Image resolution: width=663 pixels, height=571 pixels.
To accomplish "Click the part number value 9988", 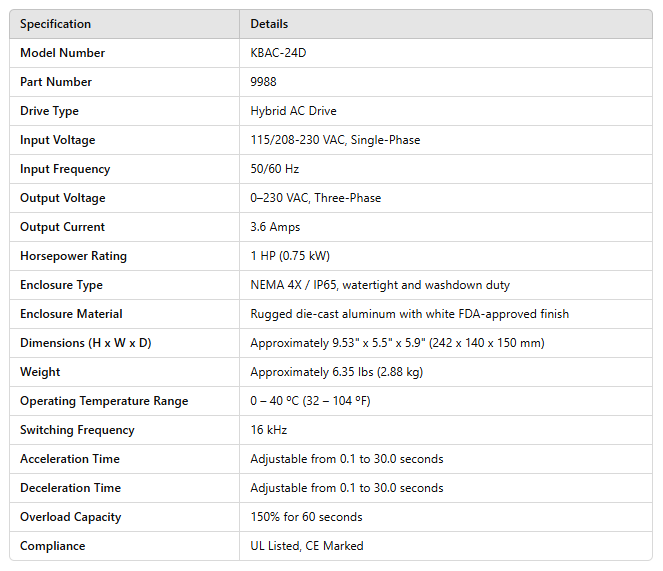I will (265, 82).
